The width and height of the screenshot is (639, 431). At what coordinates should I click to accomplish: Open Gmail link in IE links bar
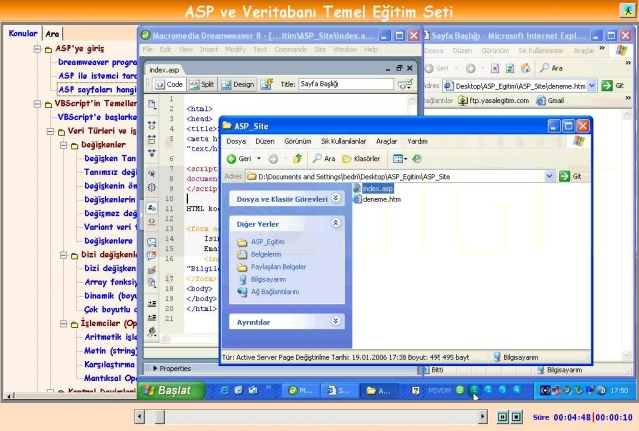point(551,101)
